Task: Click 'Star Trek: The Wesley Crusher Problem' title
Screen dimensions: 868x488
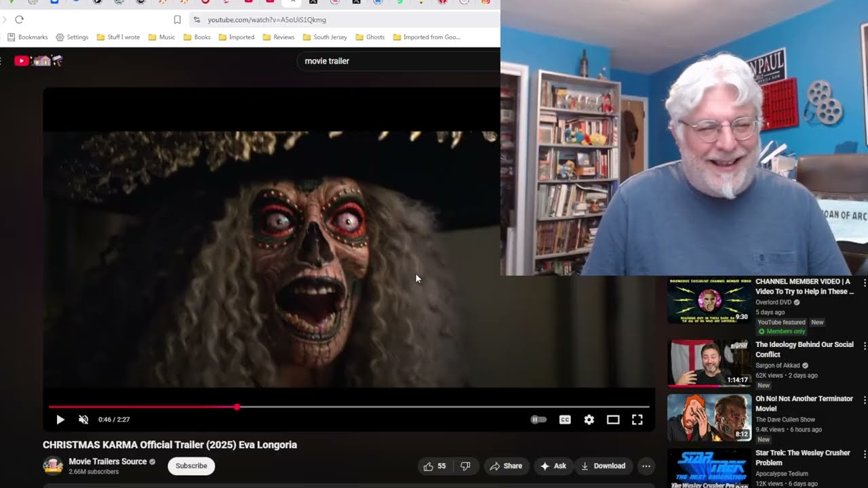Action: click(803, 457)
